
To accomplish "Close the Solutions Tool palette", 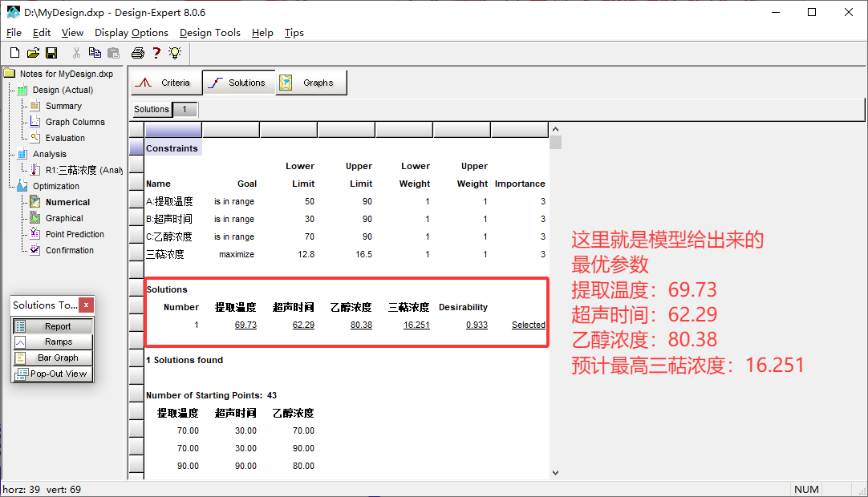I will pos(87,305).
